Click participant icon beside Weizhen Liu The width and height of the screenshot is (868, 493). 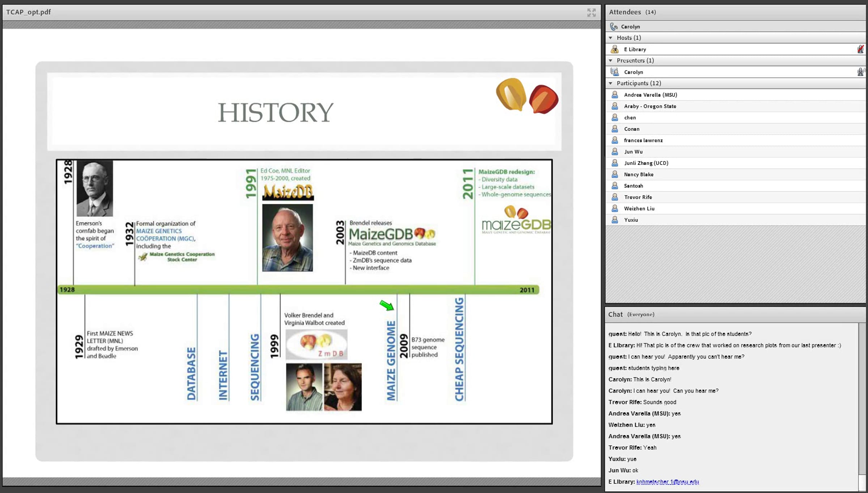(614, 209)
